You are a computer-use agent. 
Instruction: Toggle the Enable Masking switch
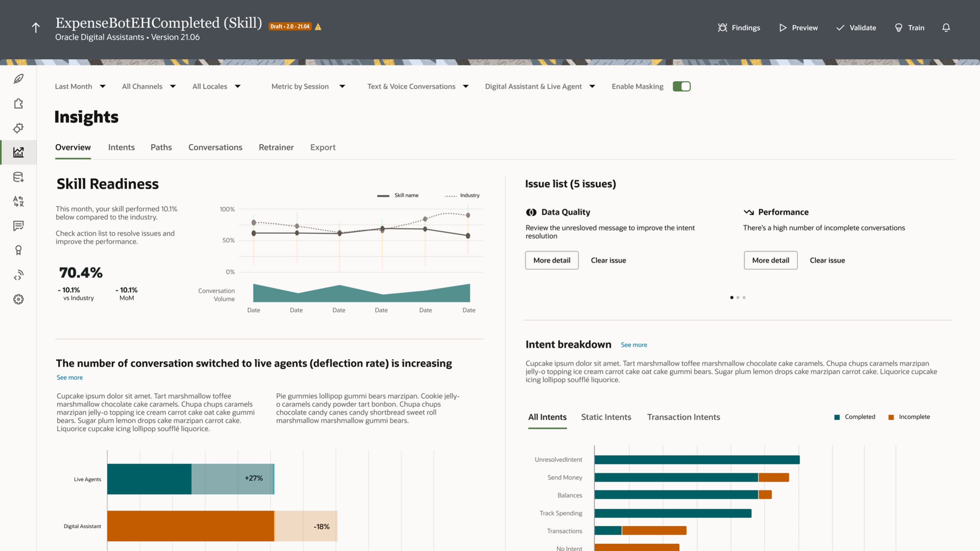(x=681, y=86)
